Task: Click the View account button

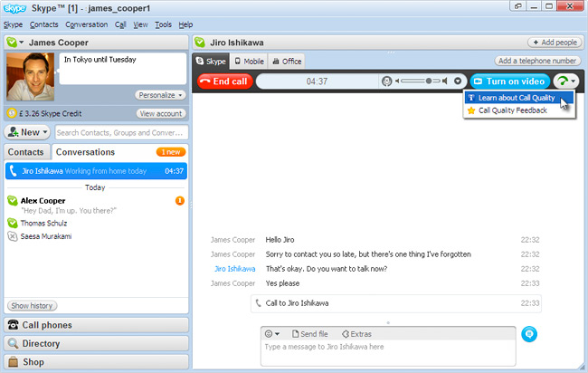Action: pos(161,113)
